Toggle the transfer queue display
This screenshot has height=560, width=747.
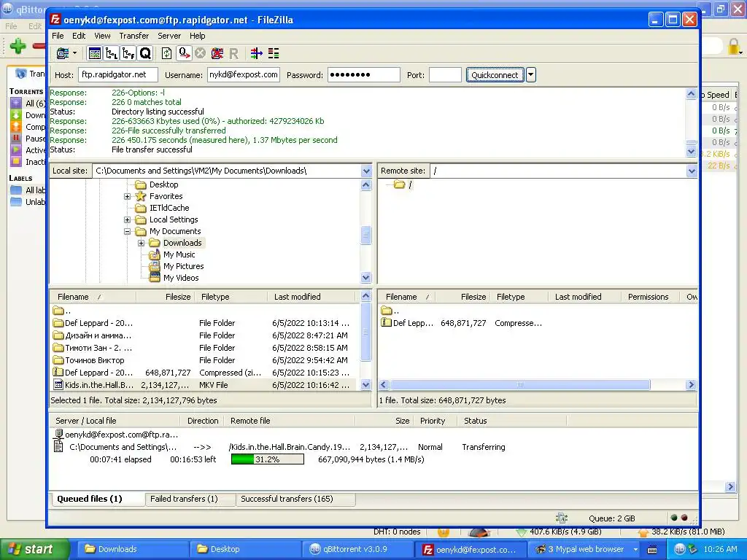click(145, 53)
